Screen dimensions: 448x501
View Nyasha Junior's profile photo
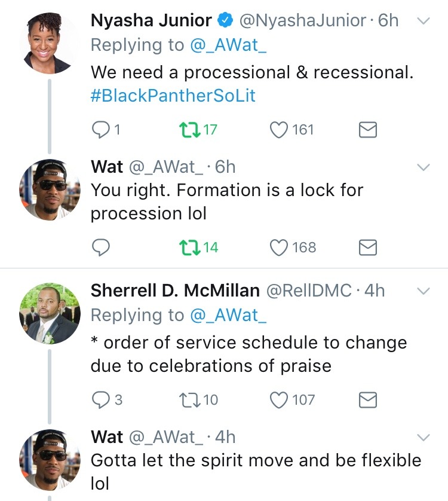(50, 42)
